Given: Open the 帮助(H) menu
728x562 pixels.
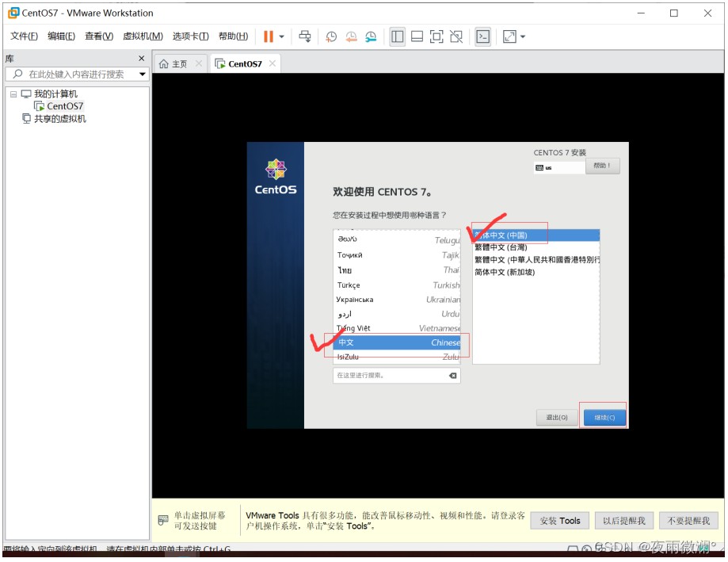Looking at the screenshot, I should pos(233,36).
